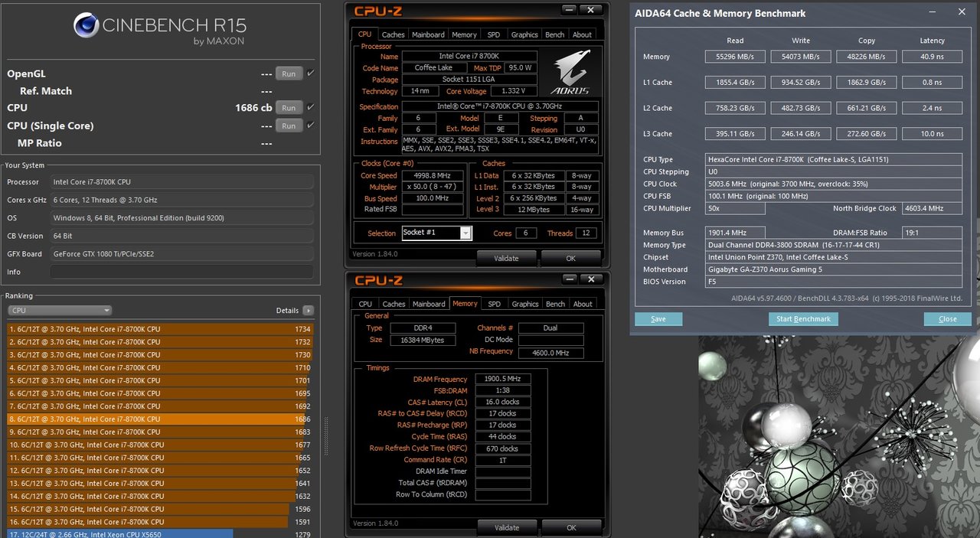The height and width of the screenshot is (538, 980).
Task: Click the Ranking Details arrow button
Action: click(x=308, y=311)
